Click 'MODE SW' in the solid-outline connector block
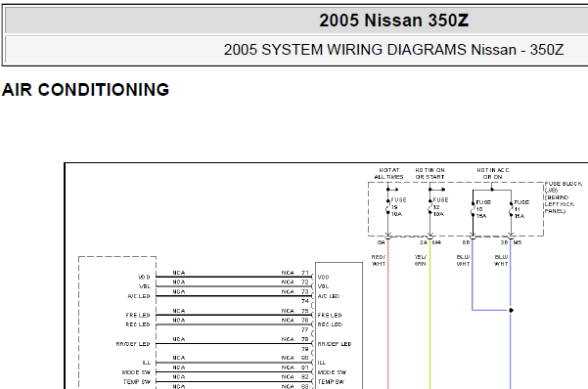 point(333,372)
